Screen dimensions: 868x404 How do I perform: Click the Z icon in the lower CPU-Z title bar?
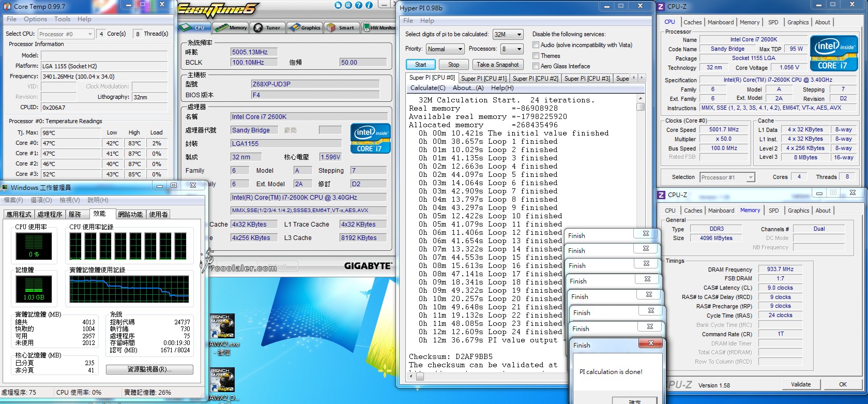point(661,195)
